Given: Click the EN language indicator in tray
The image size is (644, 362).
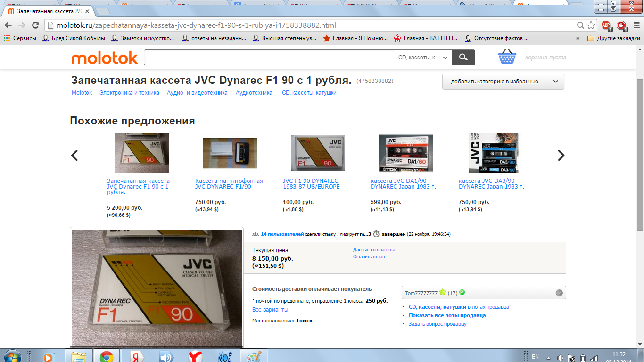Looking at the screenshot, I should (536, 357).
